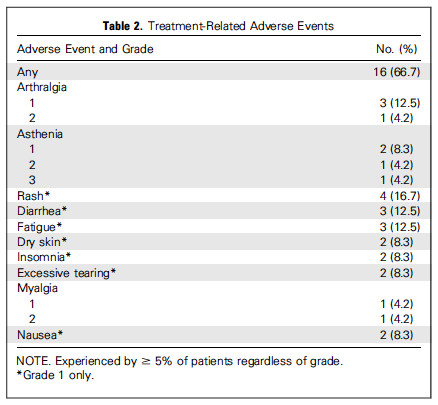Select the Any row label
Screen dimensions: 438x405
[28, 72]
